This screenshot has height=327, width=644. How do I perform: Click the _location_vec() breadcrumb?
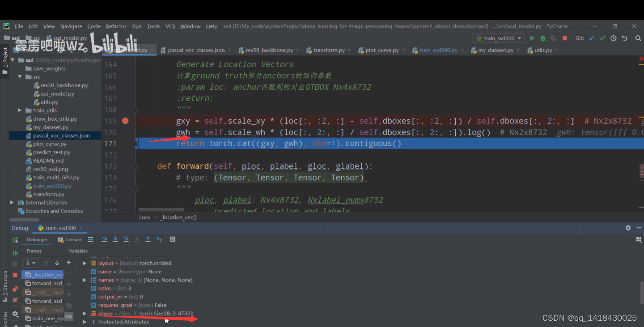(179, 218)
